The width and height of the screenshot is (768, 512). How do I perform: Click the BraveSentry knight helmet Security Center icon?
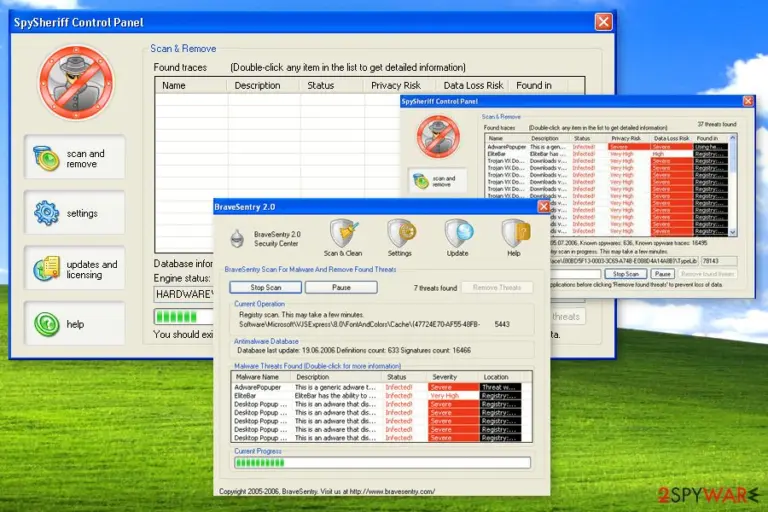237,239
